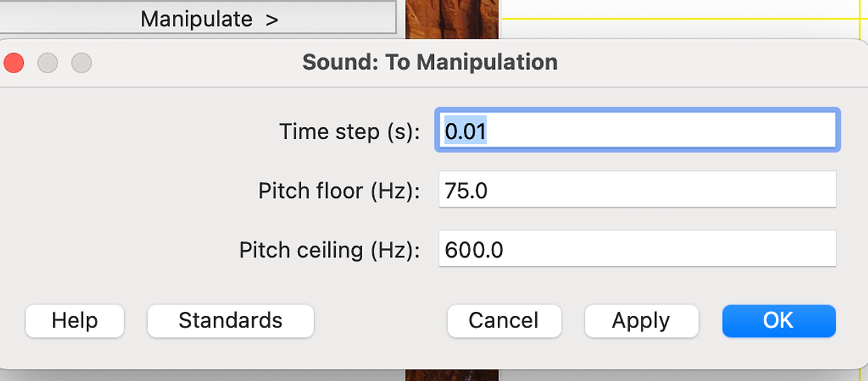Focus the Time step (s) input field
Viewport: 868px width, 381px height.
click(x=637, y=130)
